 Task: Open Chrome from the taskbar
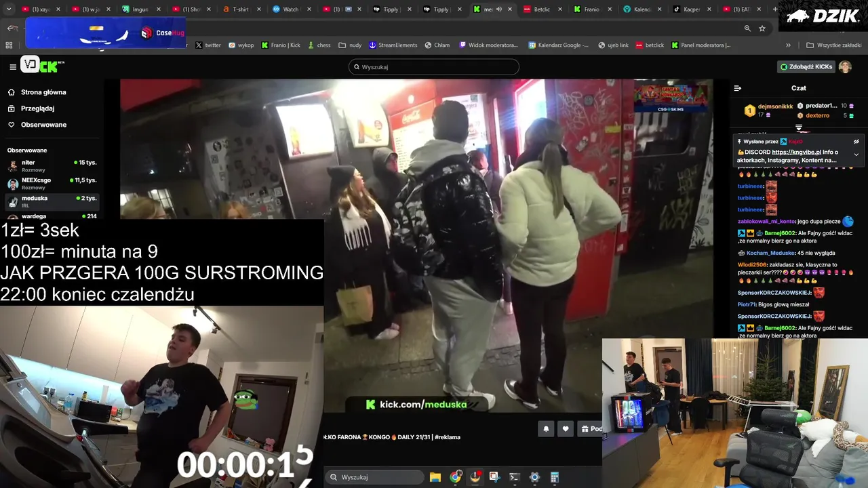pos(456,477)
